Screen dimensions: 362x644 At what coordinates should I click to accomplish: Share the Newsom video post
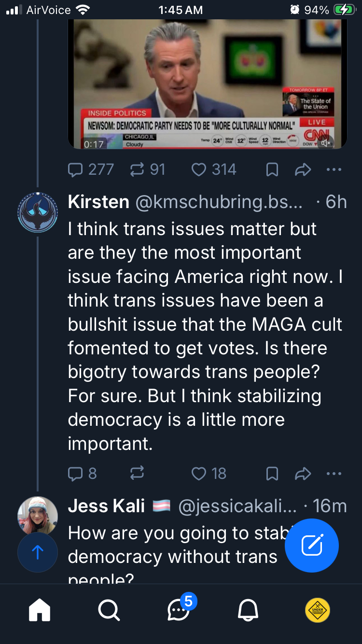[303, 169]
